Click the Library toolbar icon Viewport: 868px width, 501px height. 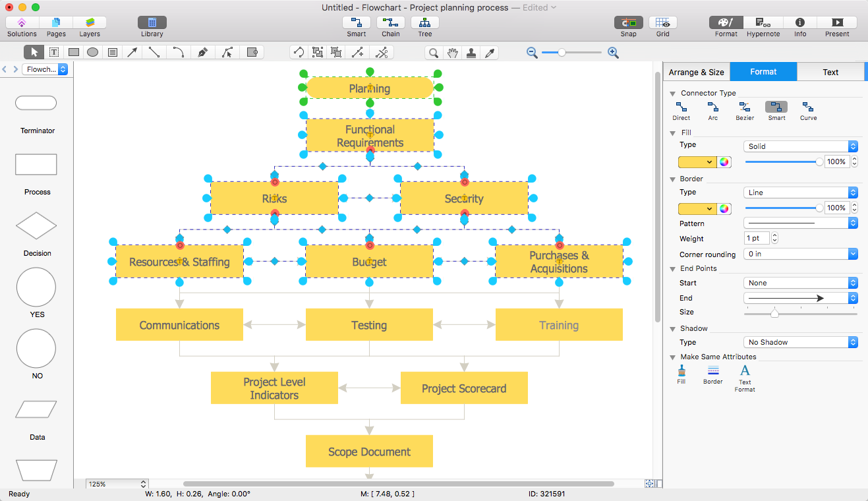click(152, 23)
